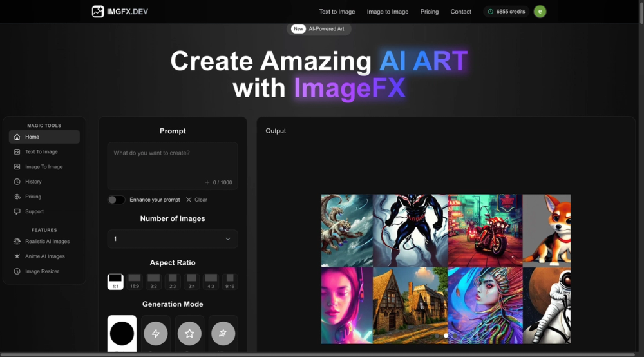Select the lightning bolt generation mode
Viewport: 644px width, 357px height.
pyautogui.click(x=156, y=333)
